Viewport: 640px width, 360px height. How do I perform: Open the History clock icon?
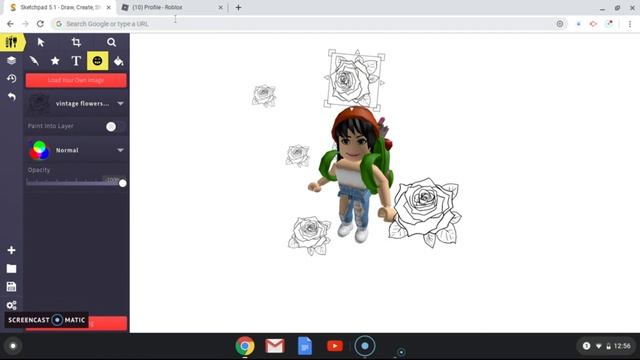(11, 78)
